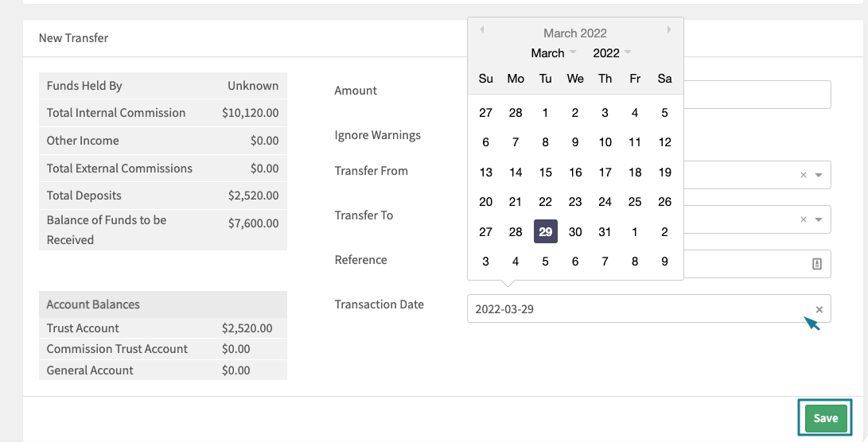Clear the Transfer From selection
868x442 pixels.
click(804, 175)
